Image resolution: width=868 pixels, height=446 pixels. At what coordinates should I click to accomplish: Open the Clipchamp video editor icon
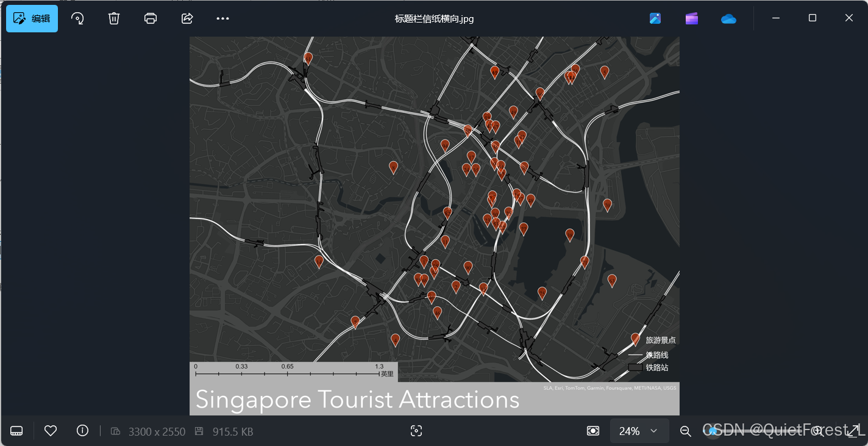[692, 18]
